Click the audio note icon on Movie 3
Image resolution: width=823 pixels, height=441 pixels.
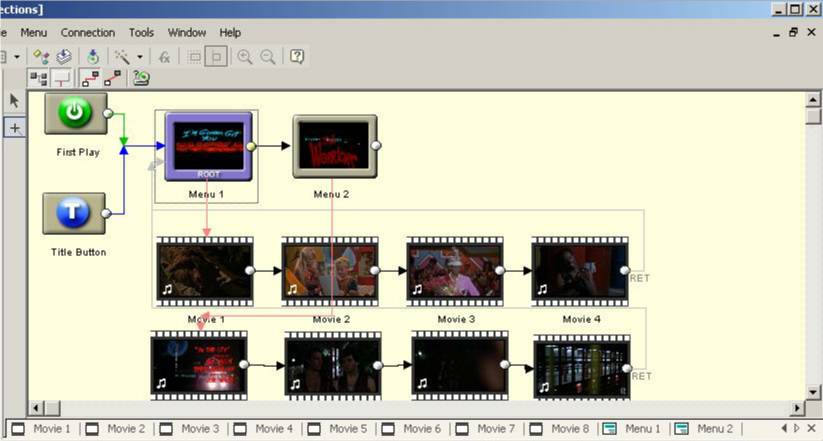click(x=417, y=289)
